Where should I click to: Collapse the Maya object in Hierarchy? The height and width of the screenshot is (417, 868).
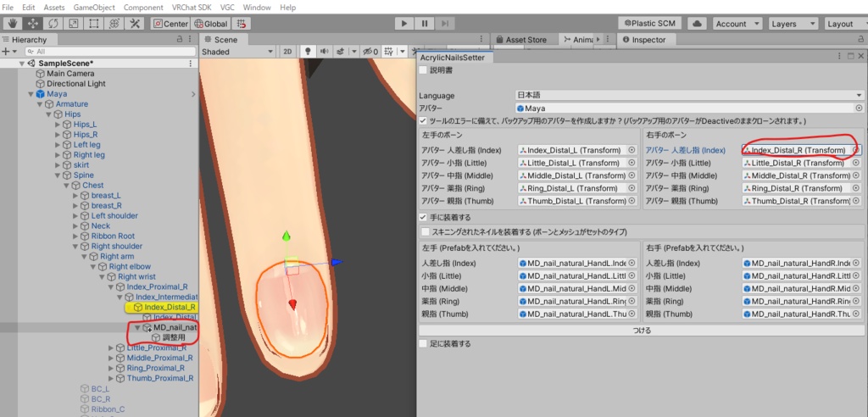click(31, 93)
